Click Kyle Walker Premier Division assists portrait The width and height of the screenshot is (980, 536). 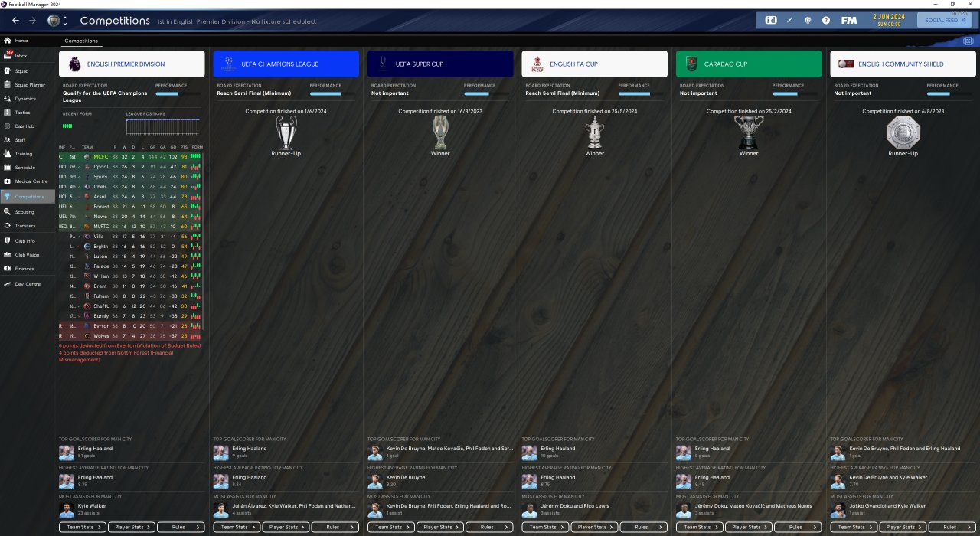pos(66,509)
